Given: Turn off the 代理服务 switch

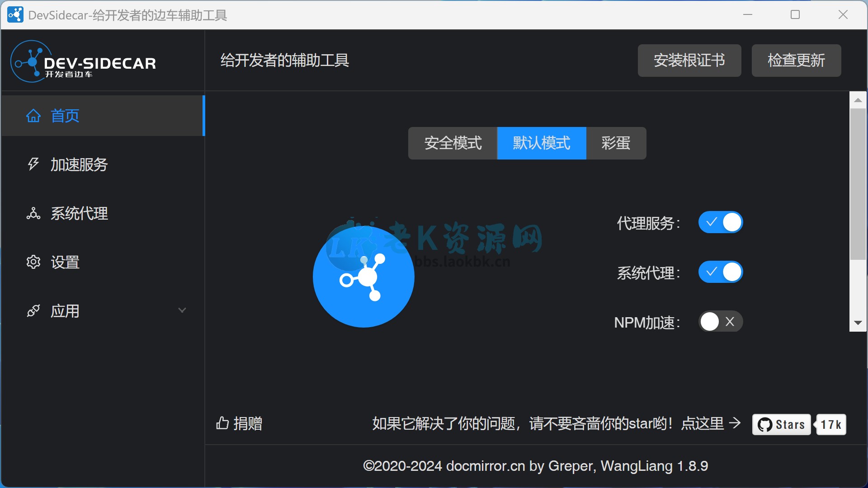Looking at the screenshot, I should click(x=721, y=222).
